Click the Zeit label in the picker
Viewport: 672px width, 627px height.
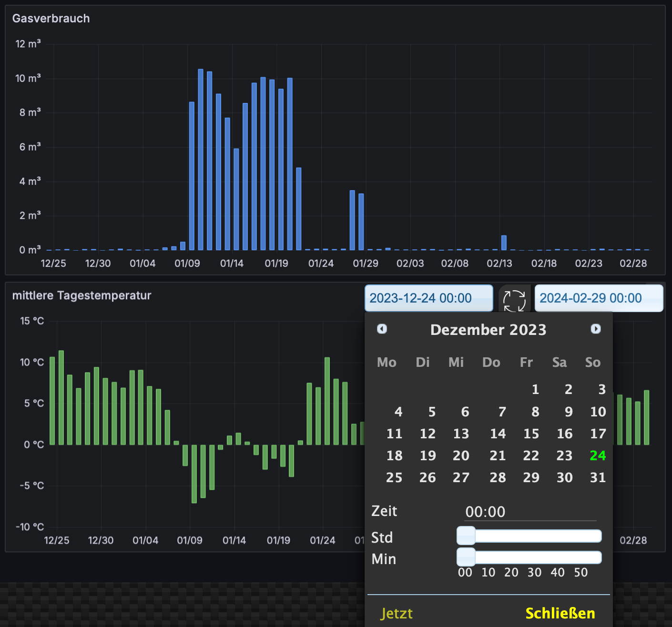pyautogui.click(x=384, y=511)
